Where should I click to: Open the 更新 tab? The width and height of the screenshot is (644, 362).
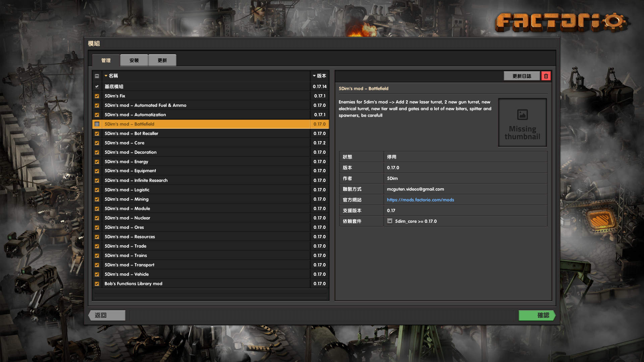click(x=162, y=60)
